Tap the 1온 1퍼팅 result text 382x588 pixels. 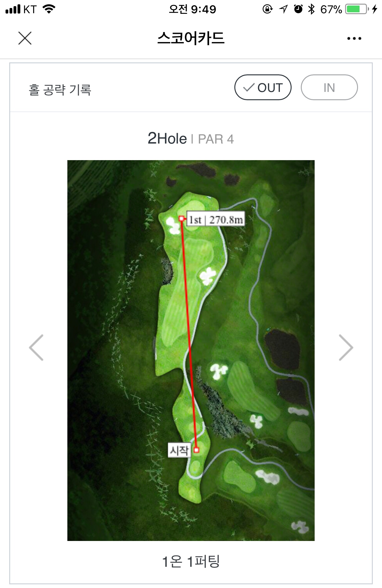(x=191, y=562)
